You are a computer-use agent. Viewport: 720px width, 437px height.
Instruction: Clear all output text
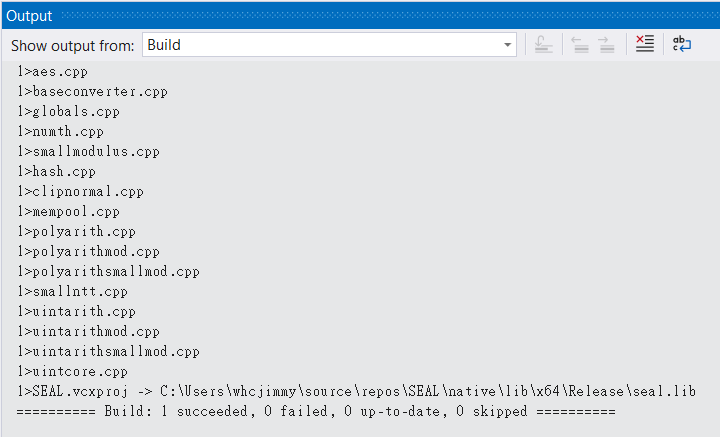click(645, 45)
